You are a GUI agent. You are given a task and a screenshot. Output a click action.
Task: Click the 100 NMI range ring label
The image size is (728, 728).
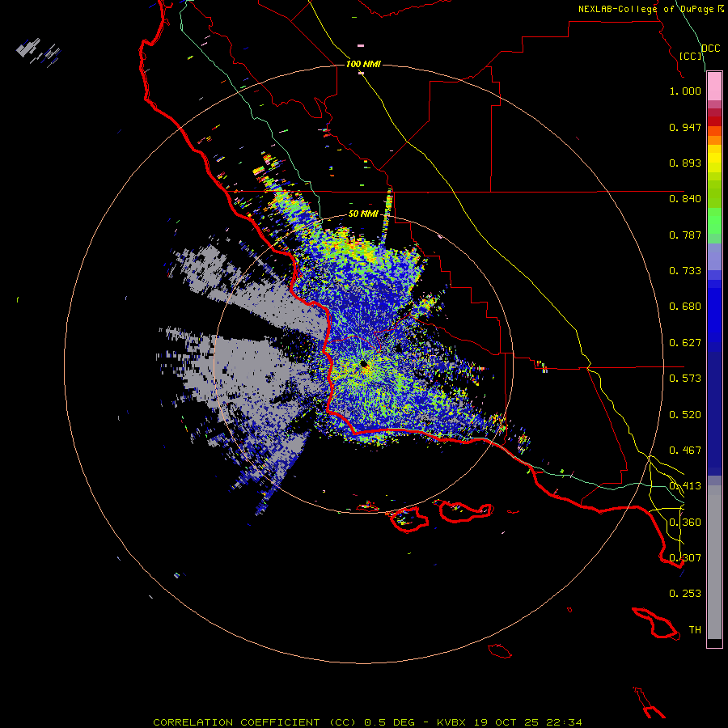pyautogui.click(x=363, y=64)
